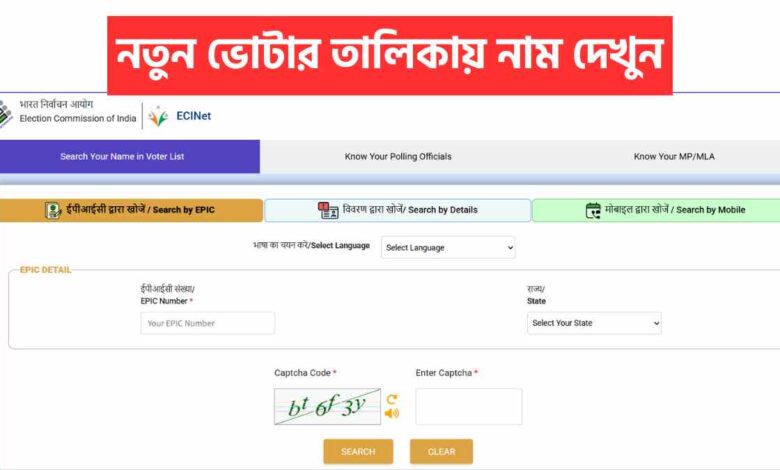Expand the Select Your State dropdown
The image size is (780, 470).
click(x=594, y=323)
